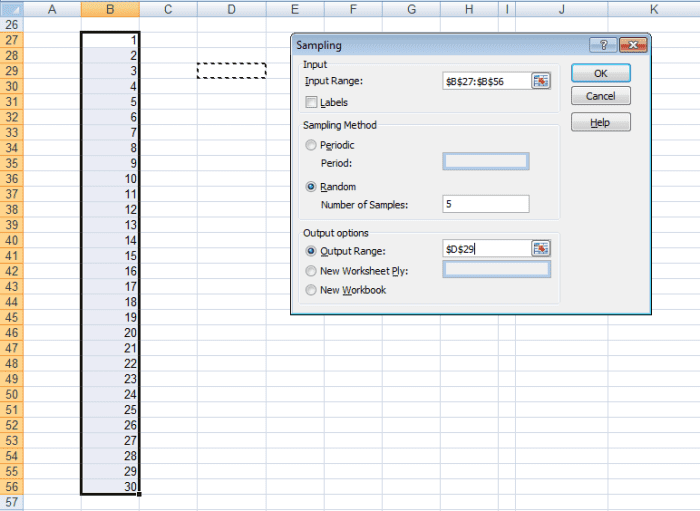Image resolution: width=700 pixels, height=511 pixels.
Task: Select the cell containing 28
Action: [x=110, y=456]
